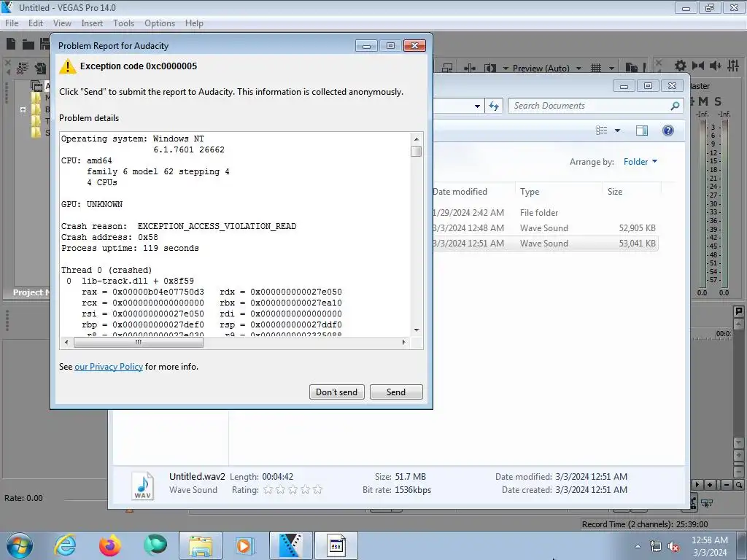This screenshot has width=747, height=560.
Task: Open the Options menu in VEGAS Pro
Action: (160, 23)
